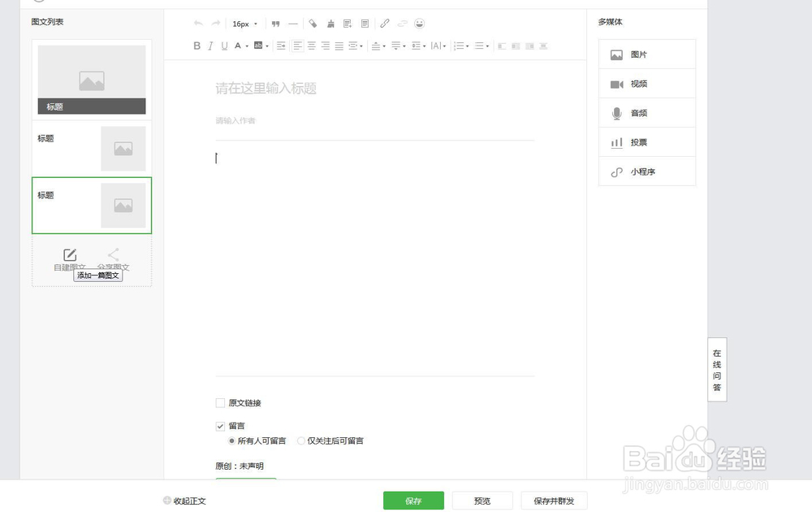Click the blockquote icon in the toolbar
Screen dimensions: 812x512
pyautogui.click(x=276, y=24)
